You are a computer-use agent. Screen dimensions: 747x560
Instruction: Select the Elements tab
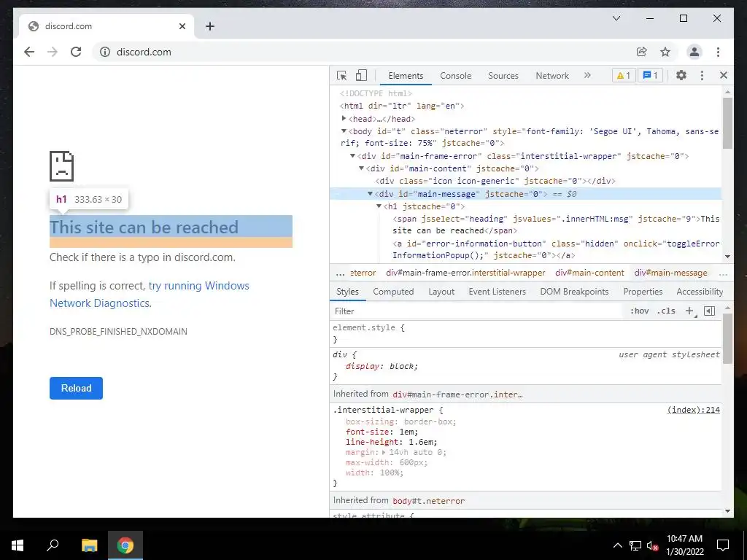pyautogui.click(x=406, y=76)
